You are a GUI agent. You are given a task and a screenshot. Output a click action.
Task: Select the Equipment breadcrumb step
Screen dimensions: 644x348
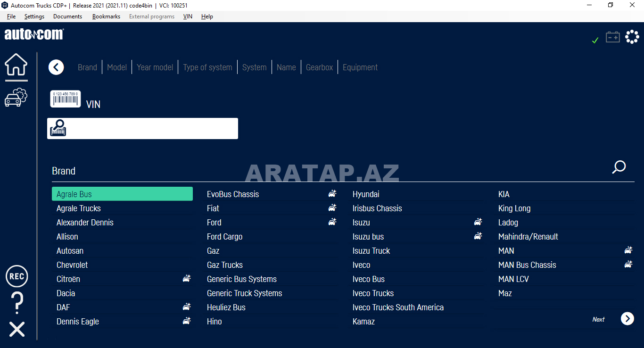point(360,67)
